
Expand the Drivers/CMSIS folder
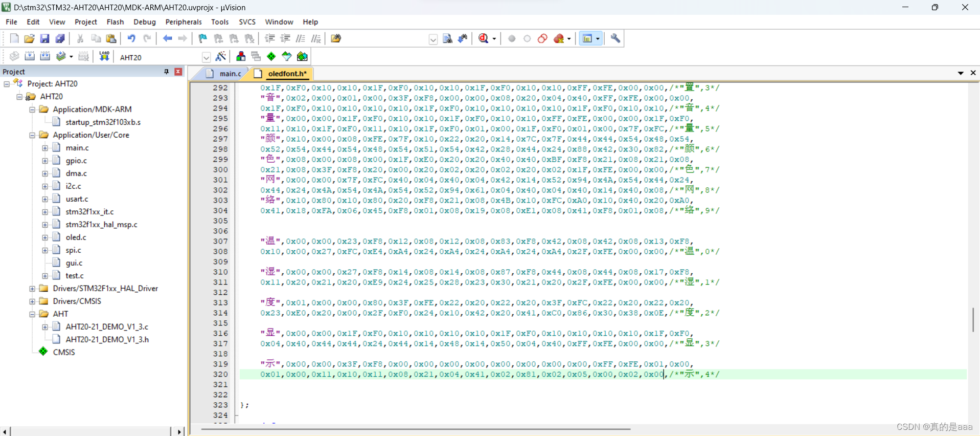32,301
